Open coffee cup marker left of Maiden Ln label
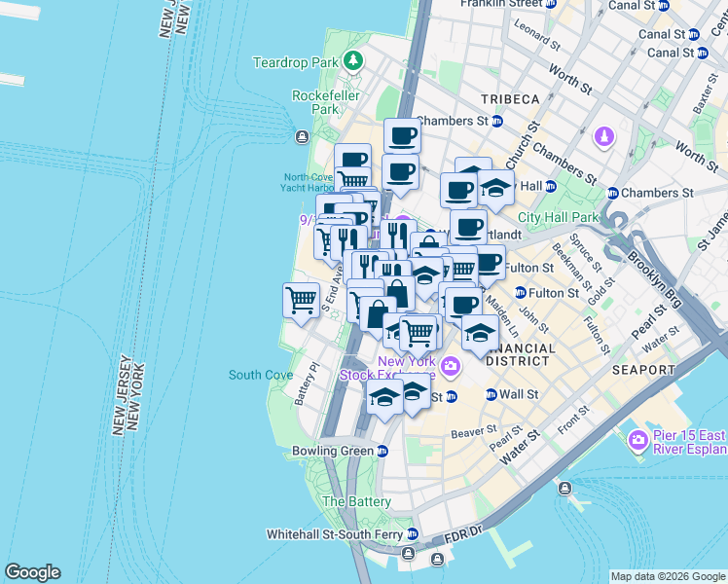Screen dimensions: 728x584 [x=463, y=305]
